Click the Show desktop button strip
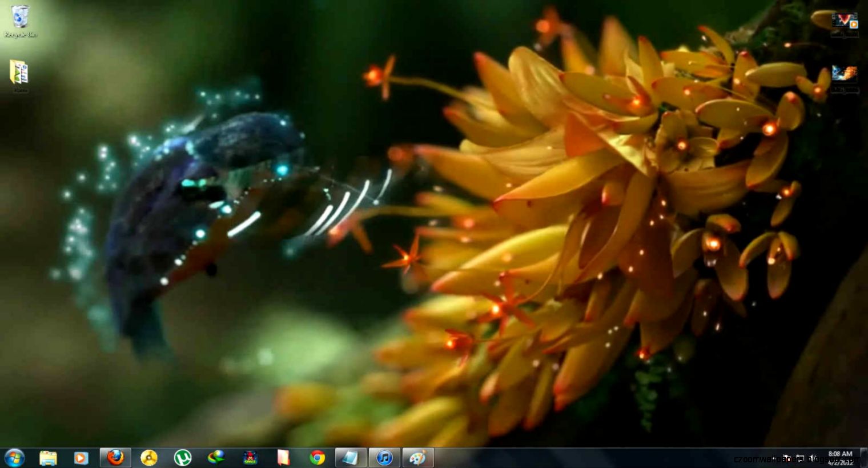Viewport: 868px width, 468px height. click(863, 458)
